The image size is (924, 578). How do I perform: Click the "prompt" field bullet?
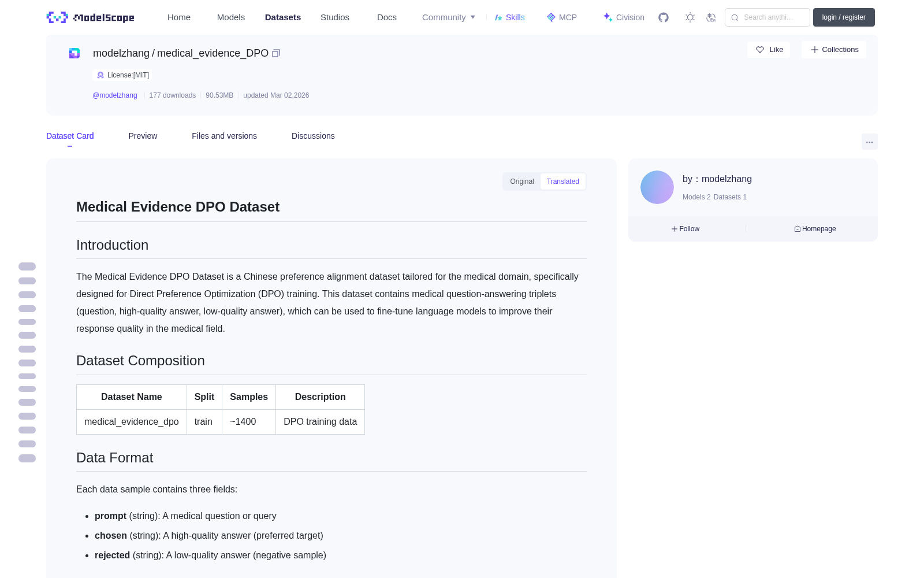185,516
